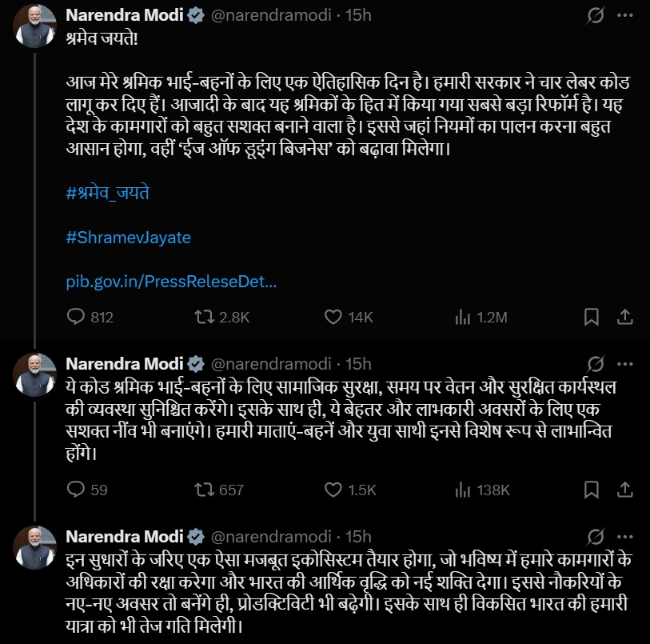Screen dimensions: 650x644
Task: Reply to the tweet with 59 replies
Action: tap(76, 490)
